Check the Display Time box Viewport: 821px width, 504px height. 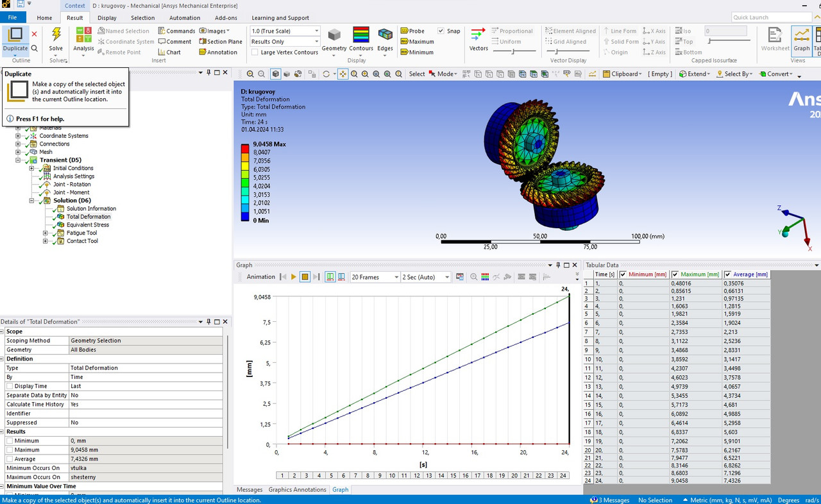[x=10, y=386]
